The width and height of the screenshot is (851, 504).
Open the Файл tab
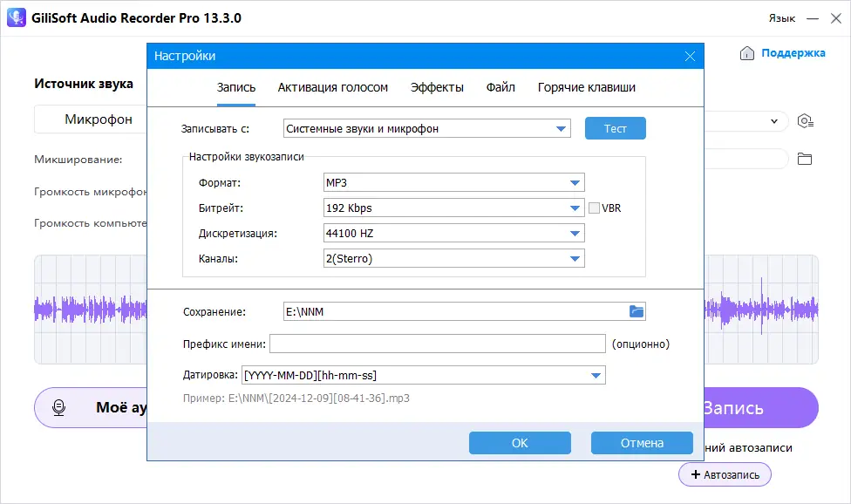click(x=500, y=87)
